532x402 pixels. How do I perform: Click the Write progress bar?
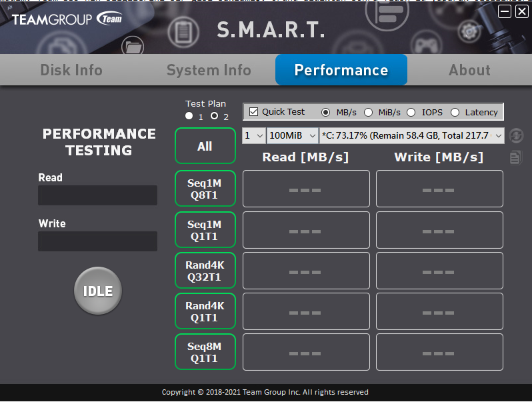tap(98, 241)
